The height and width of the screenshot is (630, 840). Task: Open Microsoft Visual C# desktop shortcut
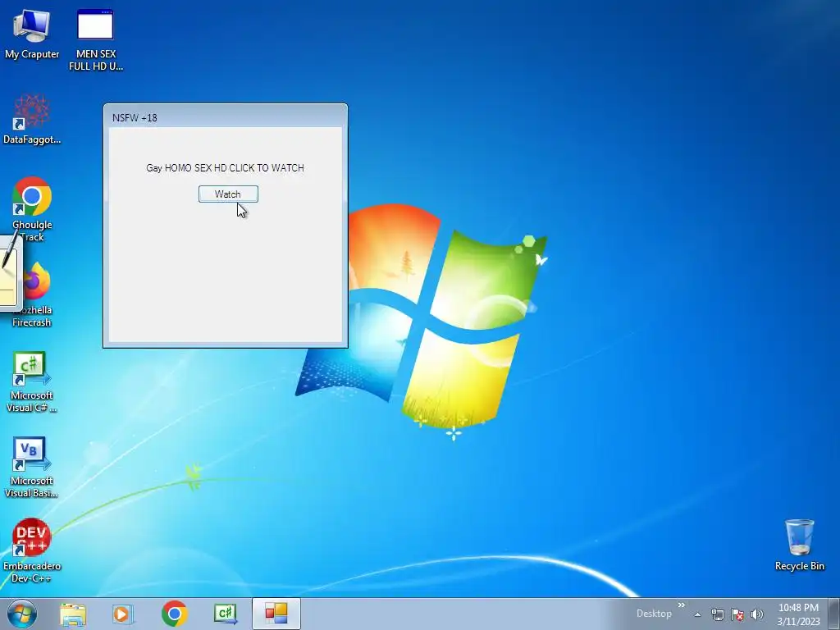pos(31,381)
